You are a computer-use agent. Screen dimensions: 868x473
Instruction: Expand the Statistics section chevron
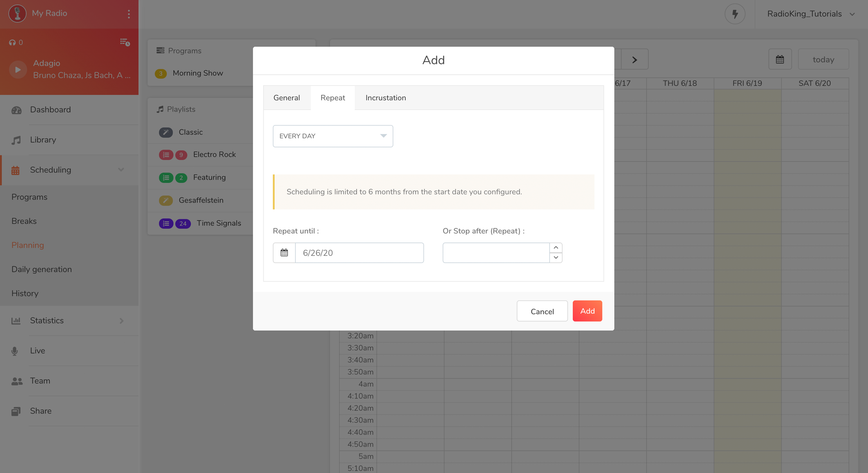point(122,321)
